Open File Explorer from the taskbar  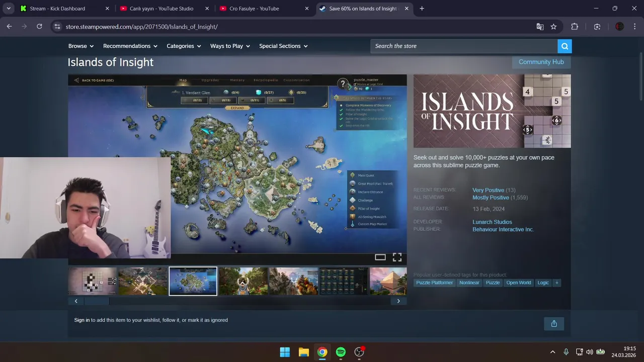(x=303, y=352)
